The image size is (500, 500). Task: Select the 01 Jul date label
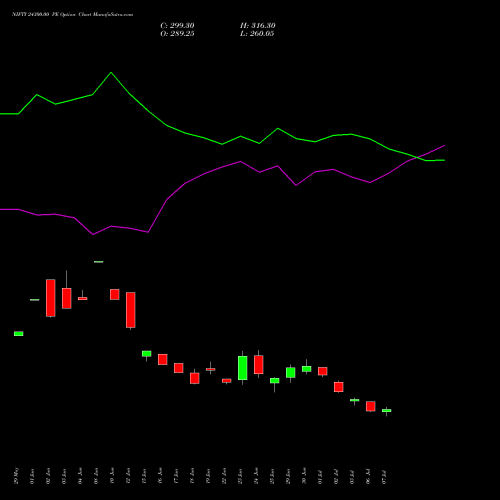(321, 476)
